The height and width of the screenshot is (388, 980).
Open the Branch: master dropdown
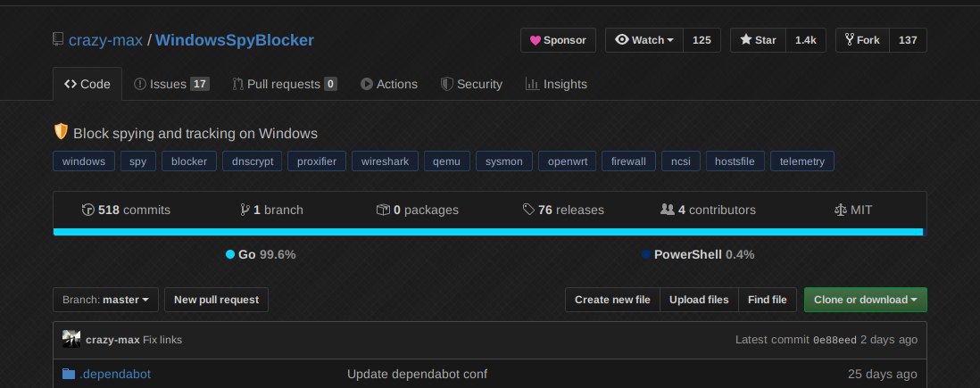pos(105,300)
